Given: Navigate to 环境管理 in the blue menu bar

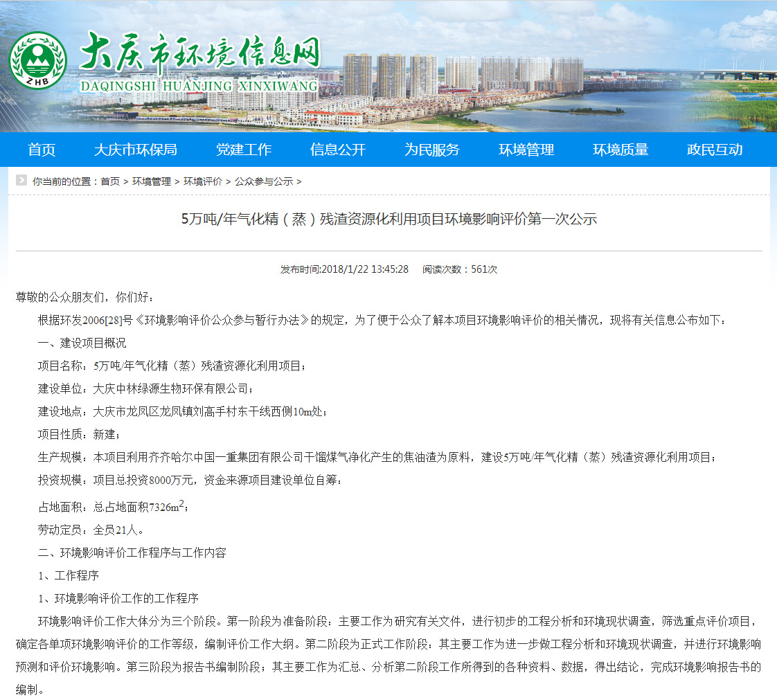Looking at the screenshot, I should tap(526, 150).
